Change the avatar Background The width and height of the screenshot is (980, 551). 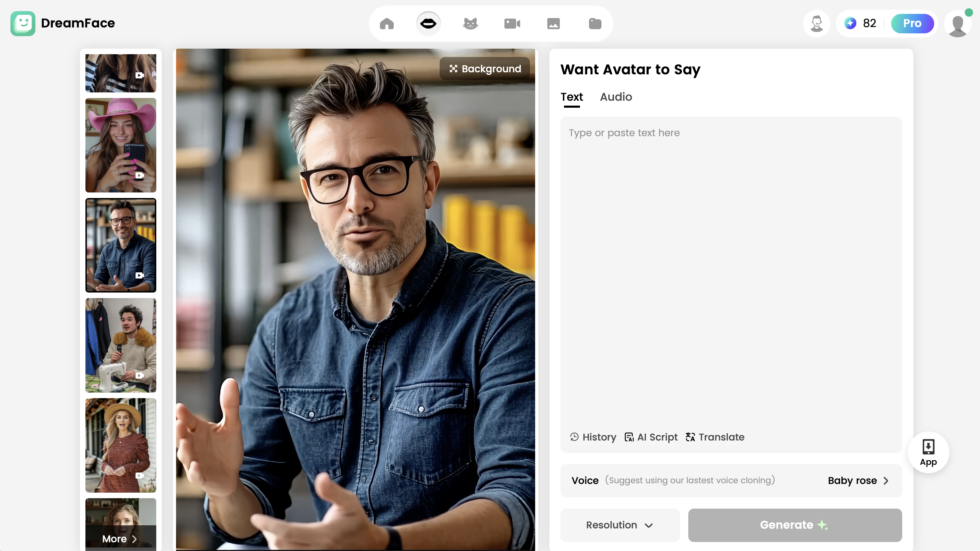pos(485,69)
